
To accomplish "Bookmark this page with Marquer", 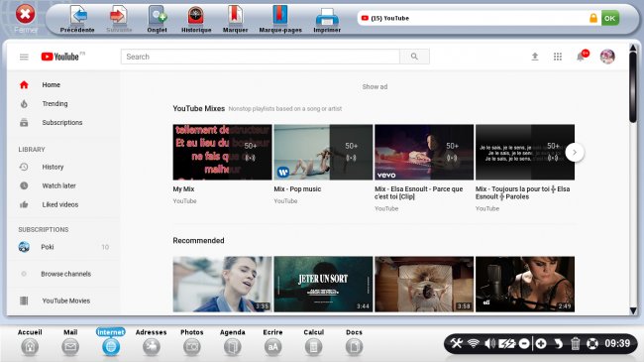I will [235, 19].
